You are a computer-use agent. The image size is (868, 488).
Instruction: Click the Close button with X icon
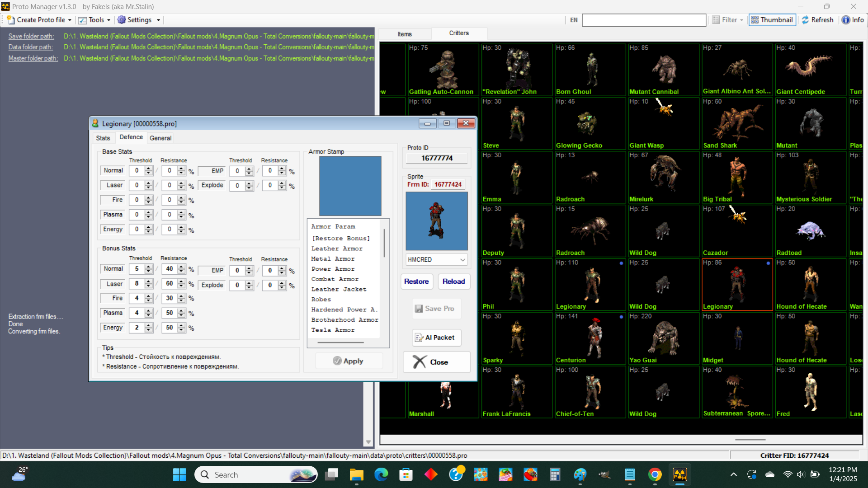tap(437, 362)
